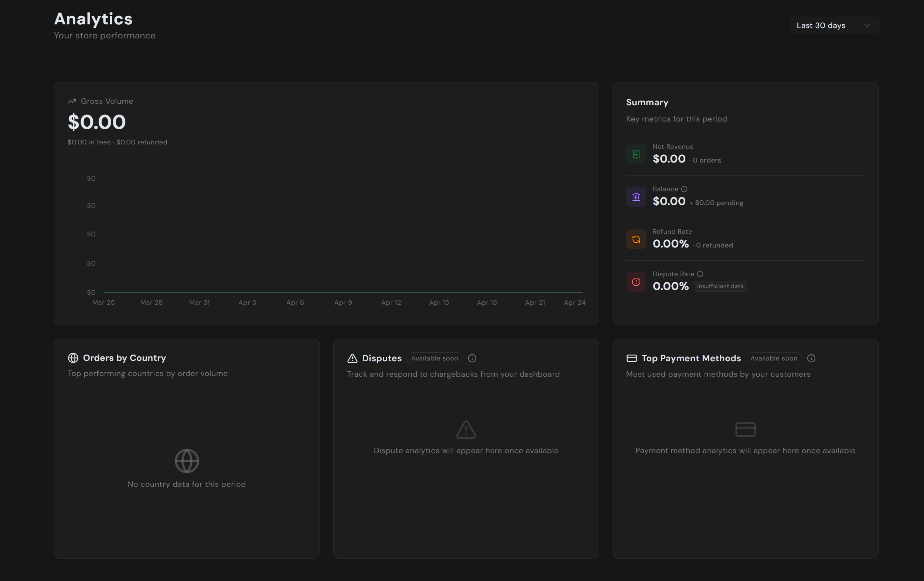Viewport: 924px width, 581px height.
Task: Click the large globe placeholder in Orders by Country
Action: click(187, 461)
